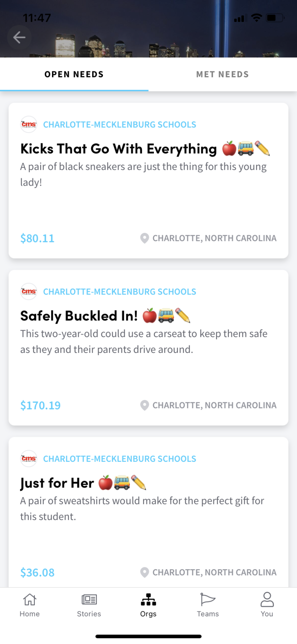Tap the CMS logo on the sneakers card
Image resolution: width=297 pixels, height=644 pixels.
[29, 124]
